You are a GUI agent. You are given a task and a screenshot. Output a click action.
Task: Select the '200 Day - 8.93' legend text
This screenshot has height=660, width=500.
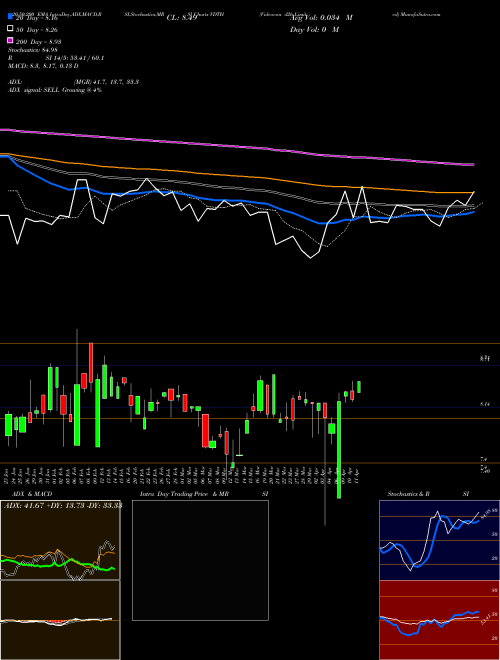[38, 41]
